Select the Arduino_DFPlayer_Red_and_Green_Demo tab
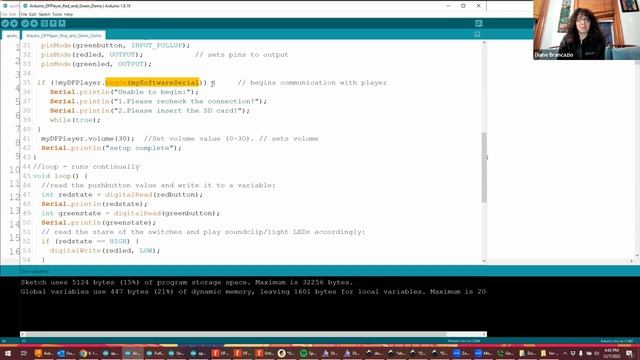Viewport: 640px width, 360px height. pos(64,36)
